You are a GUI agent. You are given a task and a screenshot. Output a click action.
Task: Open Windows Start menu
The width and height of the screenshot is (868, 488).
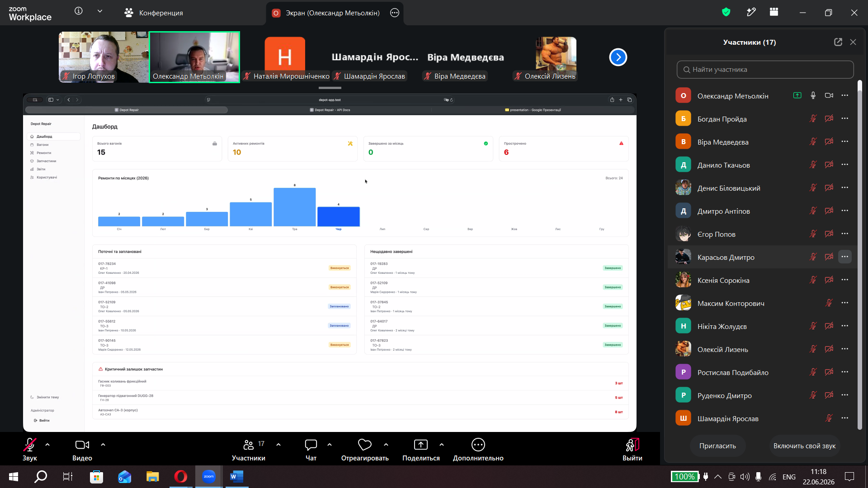coord(14,477)
